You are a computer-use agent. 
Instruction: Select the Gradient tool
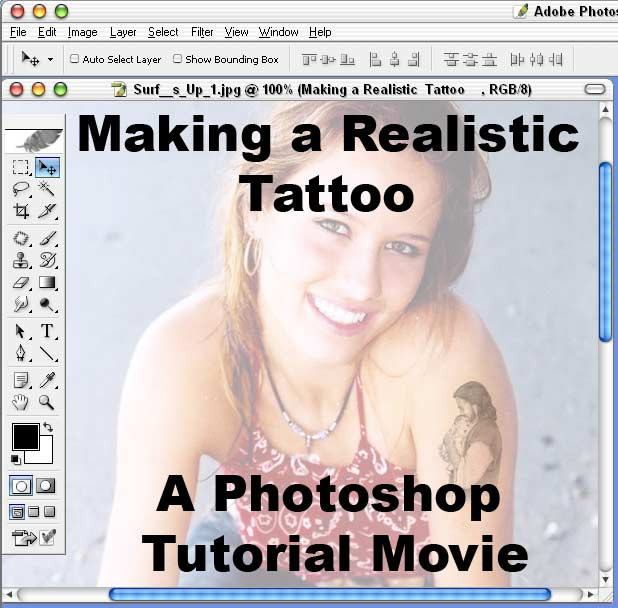[47, 282]
